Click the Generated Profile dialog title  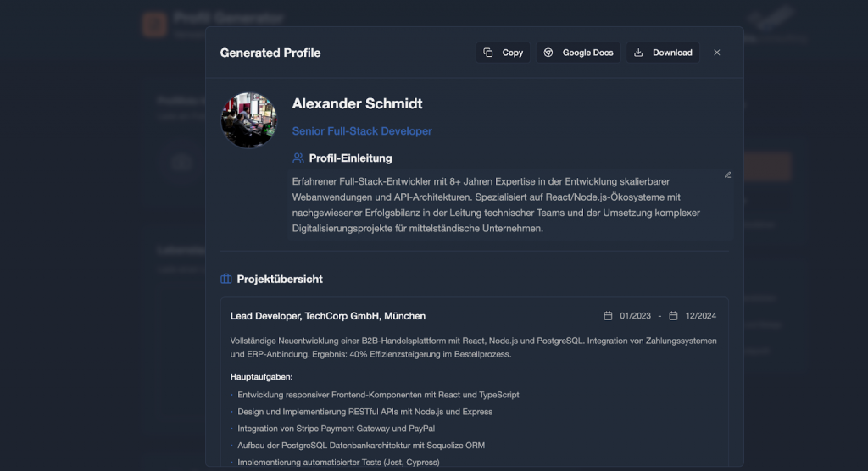[x=270, y=53]
